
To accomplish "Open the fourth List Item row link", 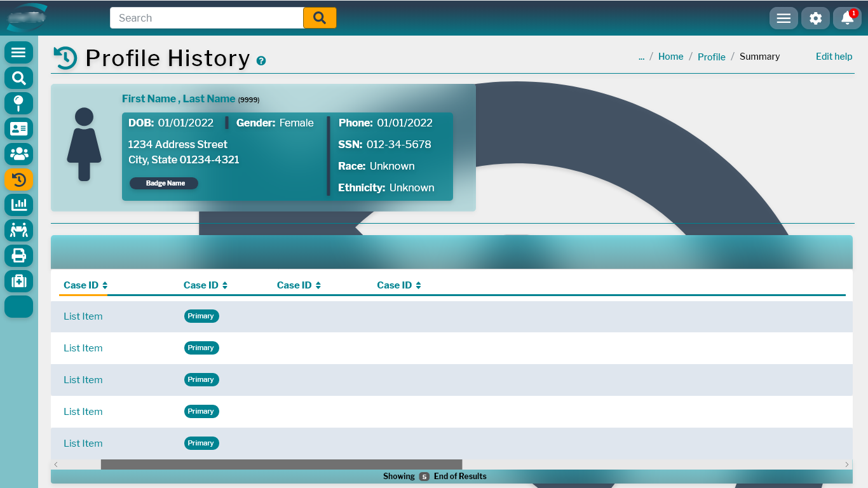I will (x=83, y=412).
